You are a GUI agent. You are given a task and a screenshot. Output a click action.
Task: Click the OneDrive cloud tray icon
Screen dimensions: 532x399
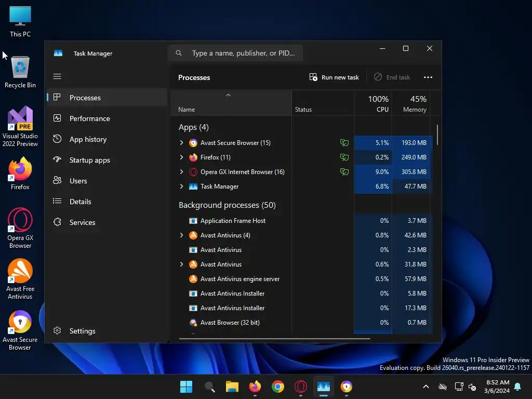click(443, 387)
